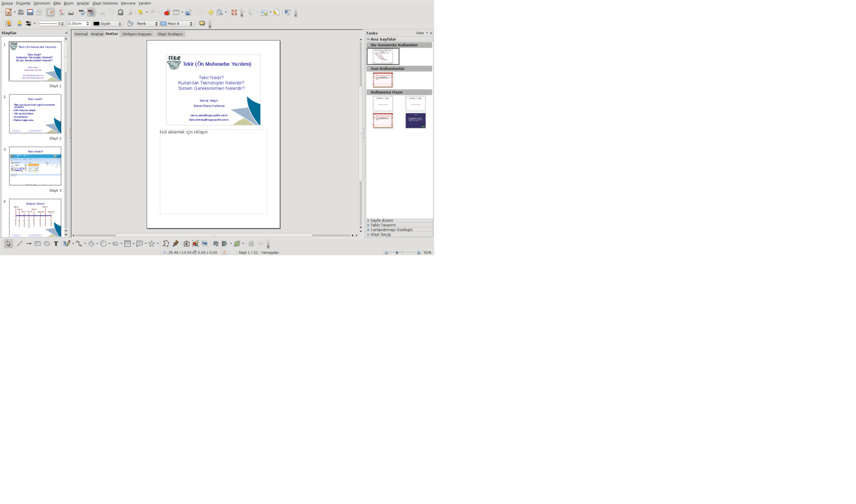Switch to the Slayt Sıralayıcı tab
This screenshot has width=856, height=504.
[170, 34]
